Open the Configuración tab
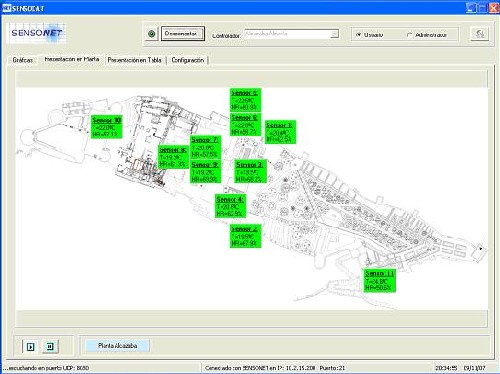Viewport: 500px width, 374px height. tap(187, 60)
